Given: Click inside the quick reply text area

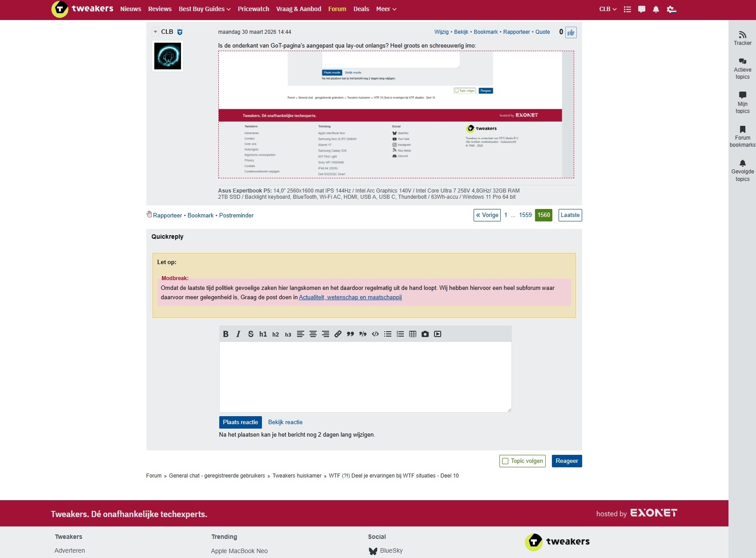Looking at the screenshot, I should [365, 376].
